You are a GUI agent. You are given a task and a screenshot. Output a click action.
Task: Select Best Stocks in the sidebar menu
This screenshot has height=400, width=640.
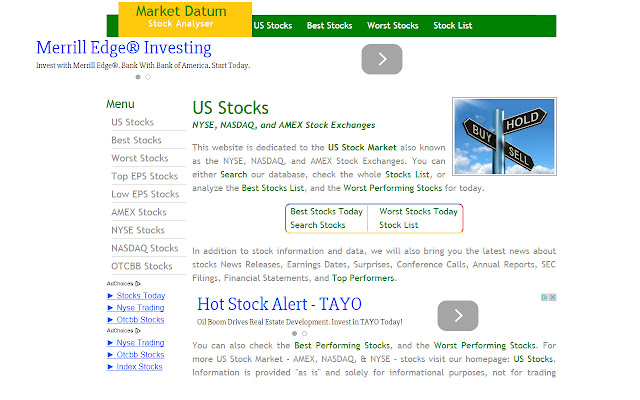136,140
